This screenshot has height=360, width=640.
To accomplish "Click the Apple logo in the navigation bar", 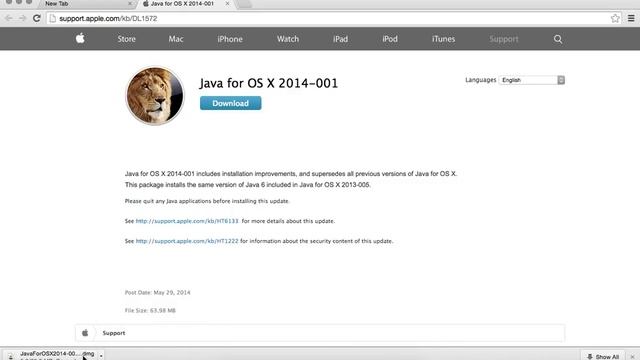I will coord(80,38).
